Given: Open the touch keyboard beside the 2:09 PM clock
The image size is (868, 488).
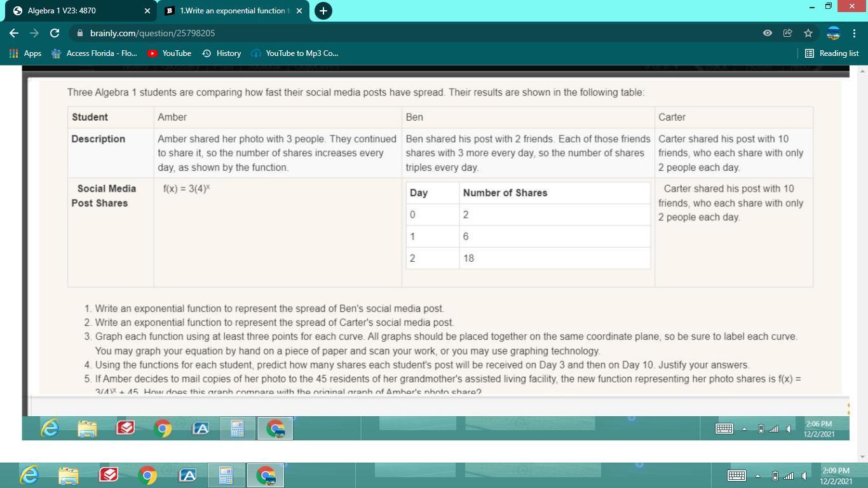Looking at the screenshot, I should pyautogui.click(x=736, y=475).
